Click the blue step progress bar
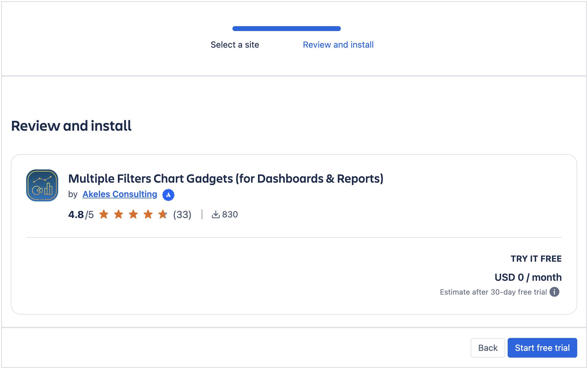This screenshot has width=588, height=369. [x=287, y=29]
